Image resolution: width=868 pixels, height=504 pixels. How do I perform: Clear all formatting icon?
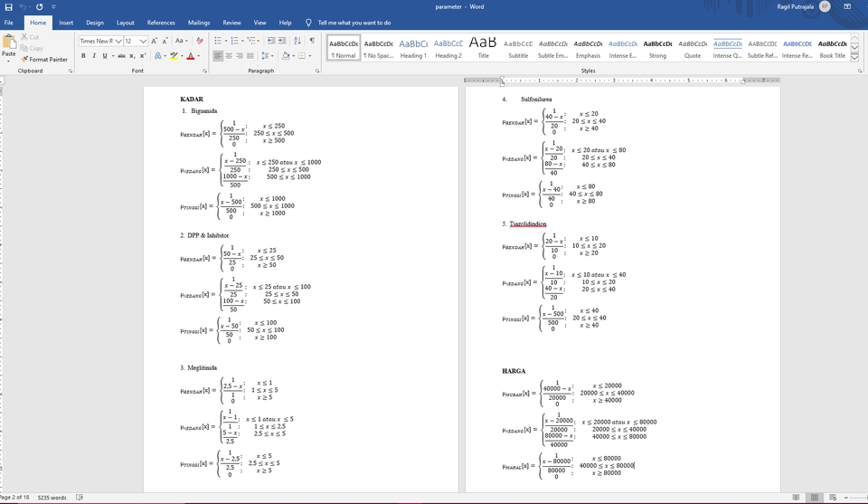point(200,41)
